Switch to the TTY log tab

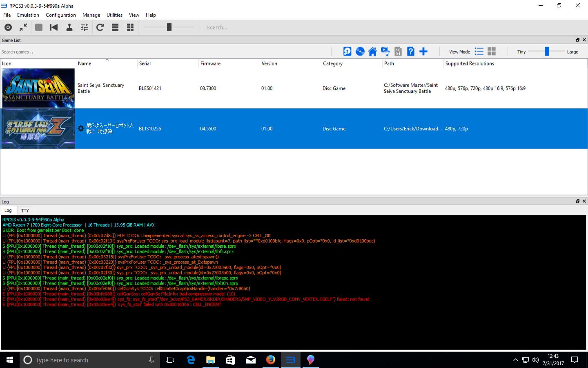(25, 211)
